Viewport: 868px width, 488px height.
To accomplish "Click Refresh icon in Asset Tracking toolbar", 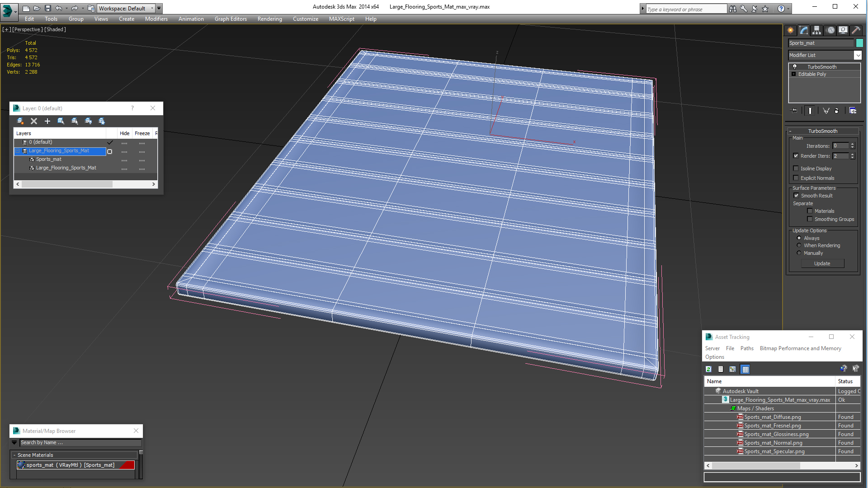I will [x=708, y=369].
